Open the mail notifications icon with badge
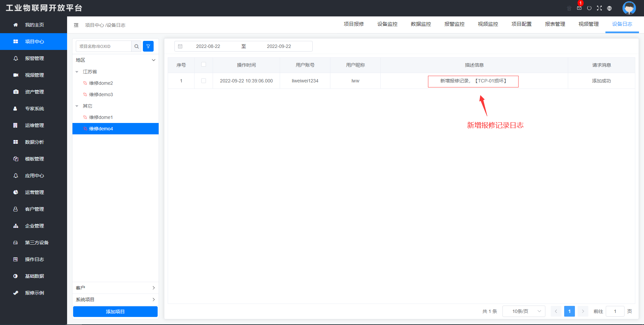Image resolution: width=644 pixels, height=325 pixels. click(579, 8)
